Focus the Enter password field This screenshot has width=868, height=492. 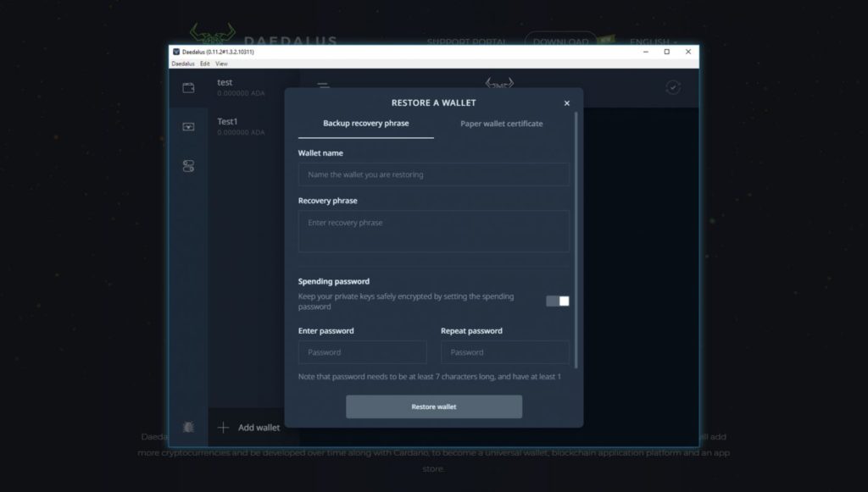[363, 352]
